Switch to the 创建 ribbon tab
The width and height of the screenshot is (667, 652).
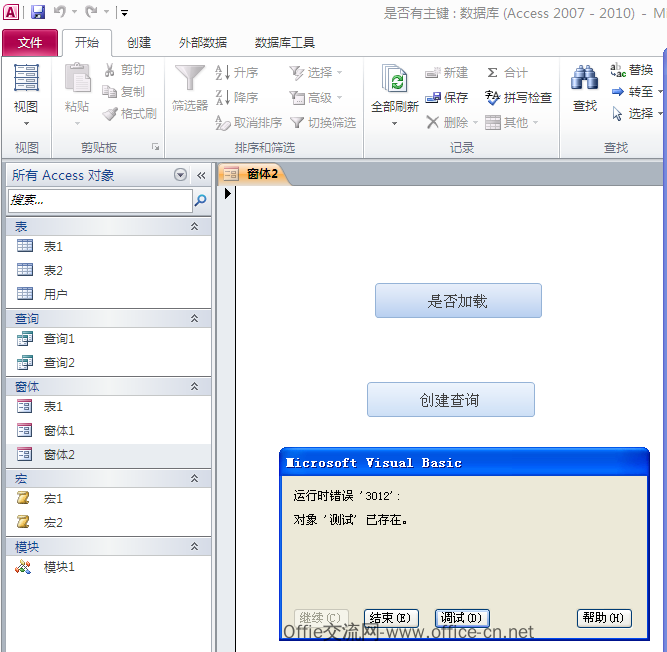pos(139,43)
